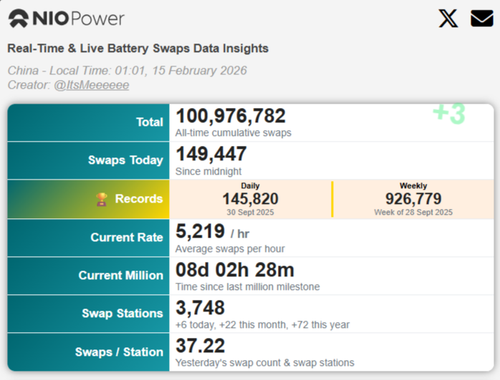
Task: Click the '30 Sept 2025' date
Action: pyautogui.click(x=250, y=212)
